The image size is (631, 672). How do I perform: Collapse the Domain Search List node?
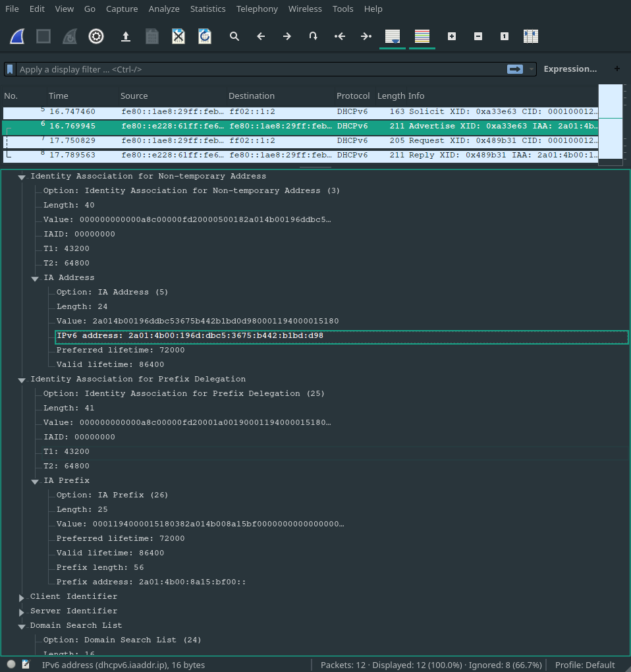(22, 626)
